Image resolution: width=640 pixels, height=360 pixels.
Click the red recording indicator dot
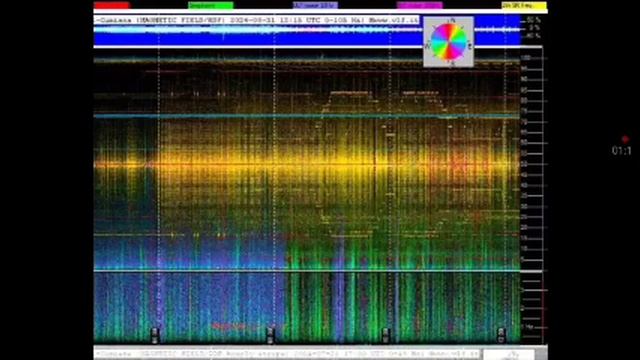[625, 139]
